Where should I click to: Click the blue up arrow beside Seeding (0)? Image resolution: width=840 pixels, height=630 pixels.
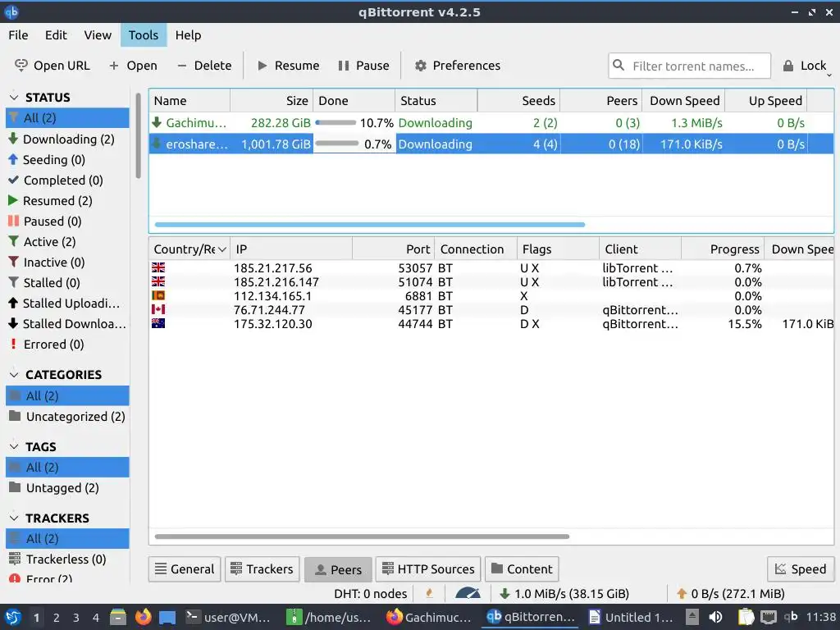pyautogui.click(x=13, y=159)
